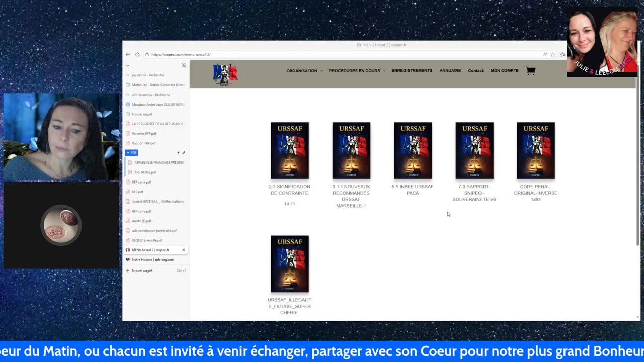The width and height of the screenshot is (644, 362).
Task: Edit the PDF tab group with pencil icon
Action: [184, 153]
